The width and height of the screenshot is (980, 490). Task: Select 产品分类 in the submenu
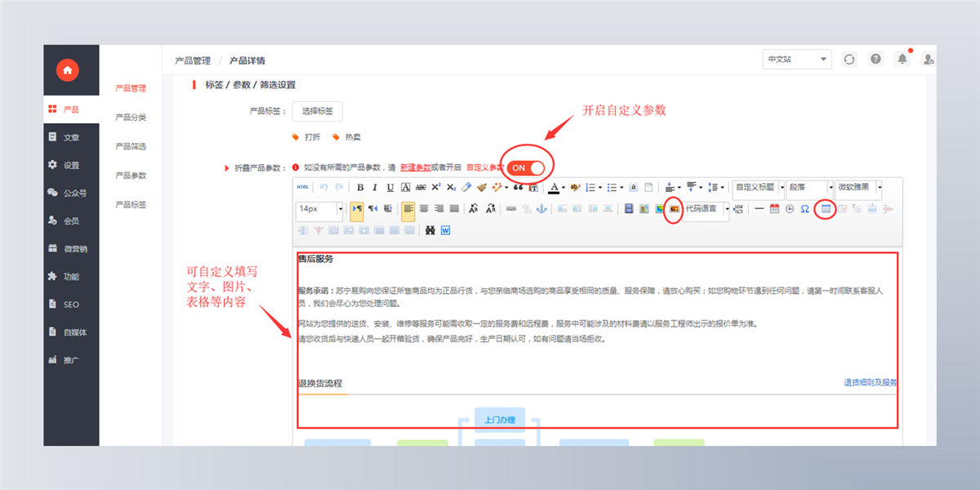click(x=131, y=118)
